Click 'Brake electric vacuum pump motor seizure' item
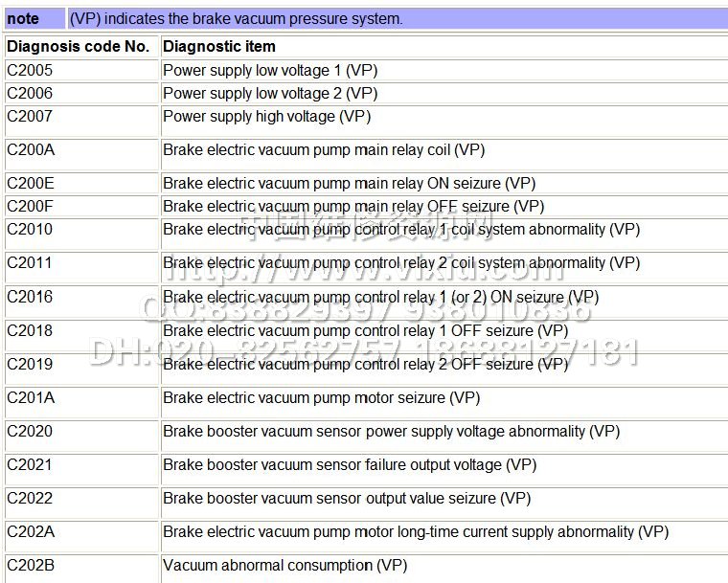 click(x=321, y=397)
